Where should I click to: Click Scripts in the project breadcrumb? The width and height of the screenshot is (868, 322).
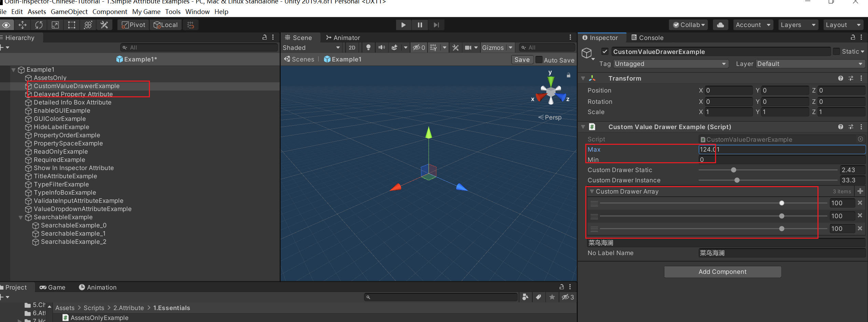(94, 308)
